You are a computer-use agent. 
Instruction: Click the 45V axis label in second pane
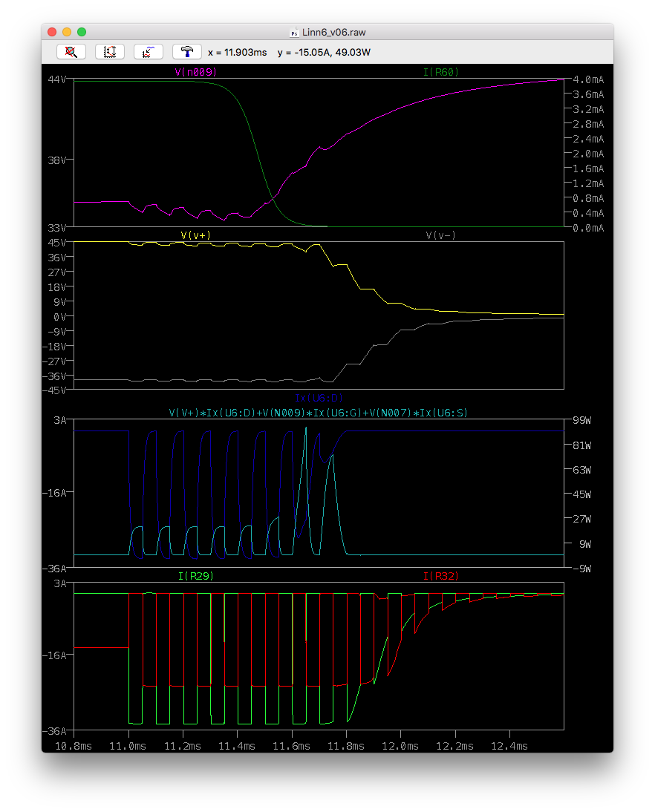(x=57, y=243)
